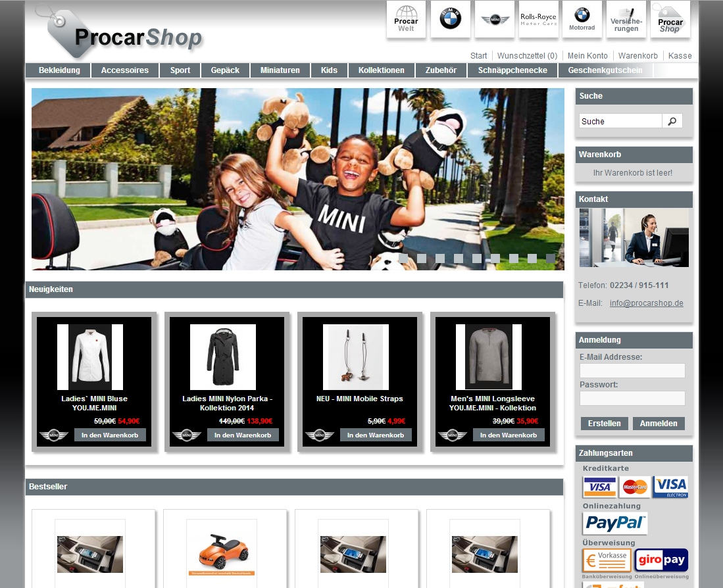Select the giropay payment icon
This screenshot has width=723, height=588.
(661, 560)
